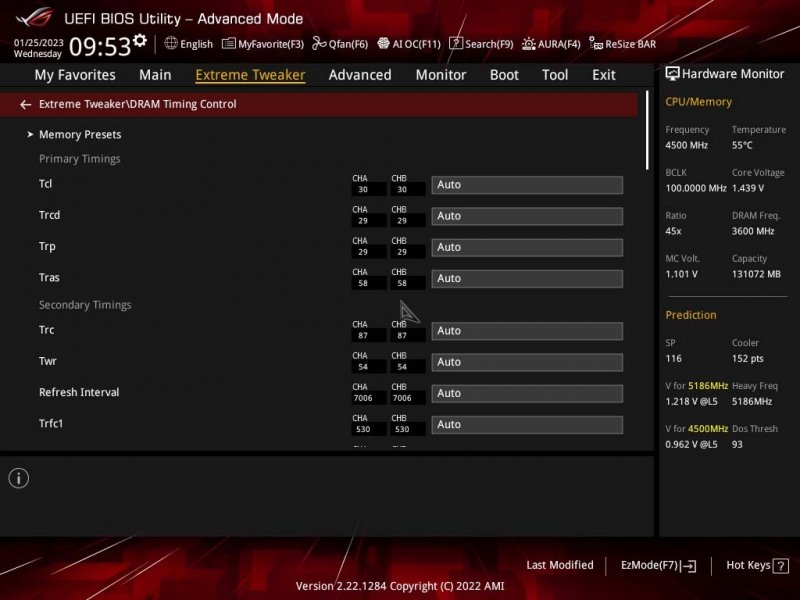Image resolution: width=800 pixels, height=600 pixels.
Task: Select the Trcd setting label
Action: pos(49,215)
